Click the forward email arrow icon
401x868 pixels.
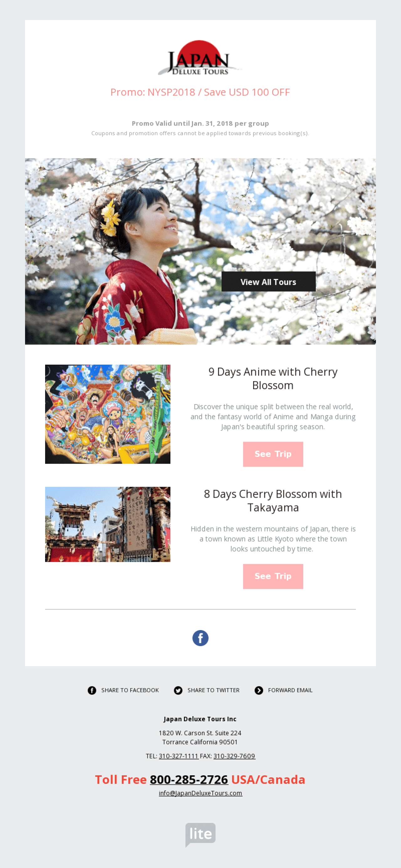pos(259,690)
